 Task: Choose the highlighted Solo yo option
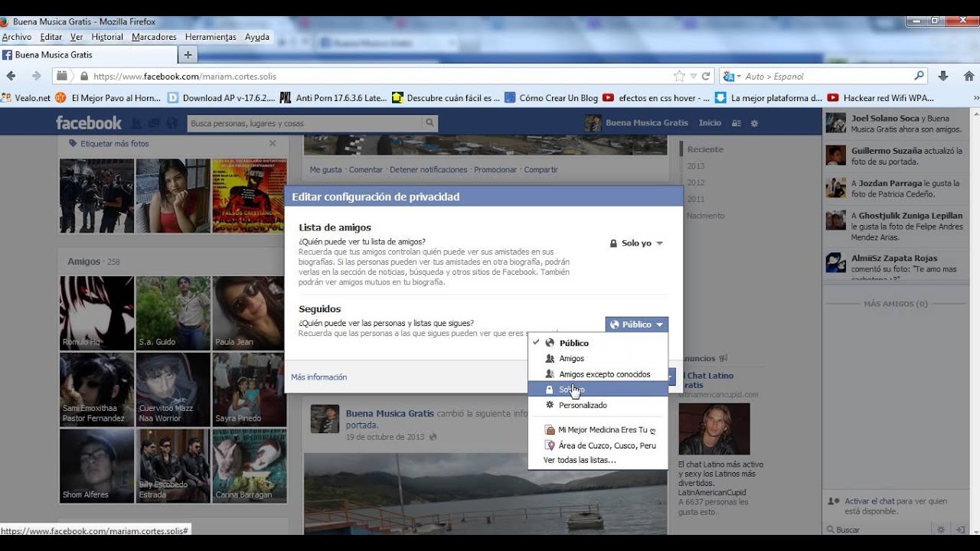point(598,390)
